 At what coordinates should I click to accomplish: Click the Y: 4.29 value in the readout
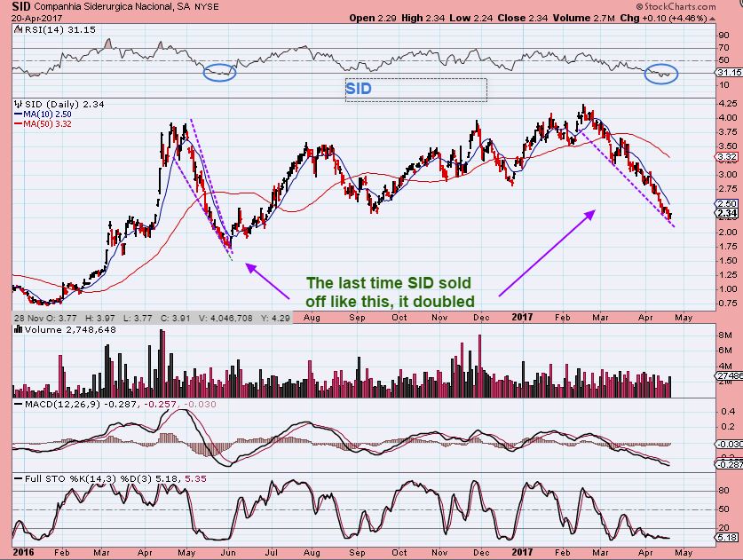click(x=275, y=318)
